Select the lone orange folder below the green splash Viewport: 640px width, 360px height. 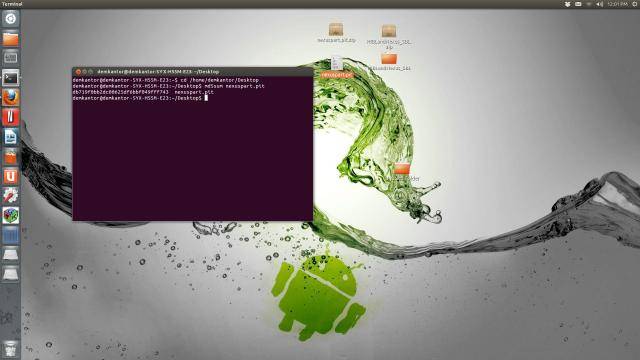coord(402,171)
